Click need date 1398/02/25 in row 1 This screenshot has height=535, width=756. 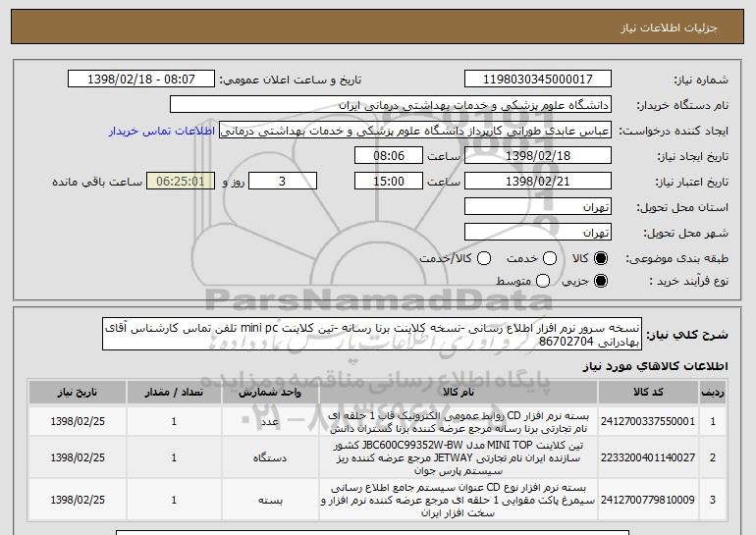78,422
